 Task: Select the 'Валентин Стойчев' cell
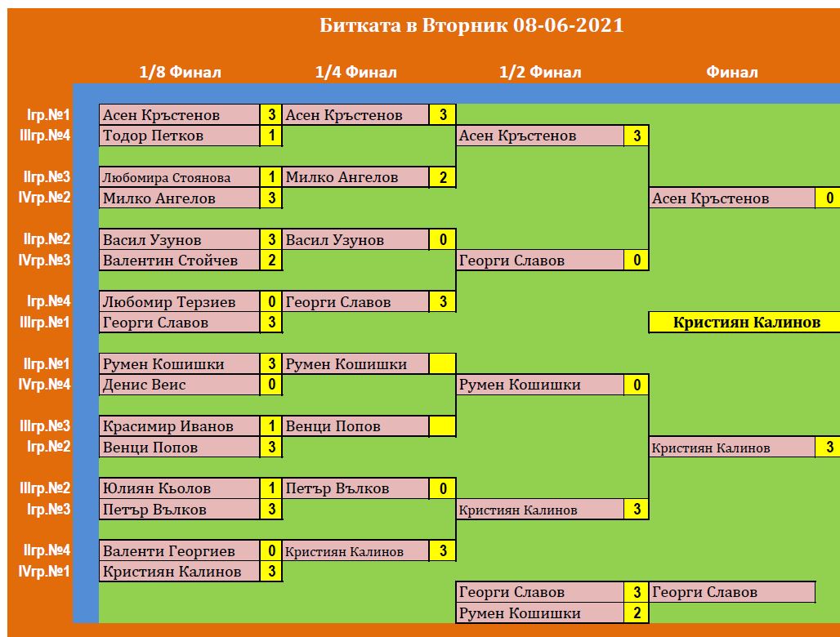click(x=179, y=261)
